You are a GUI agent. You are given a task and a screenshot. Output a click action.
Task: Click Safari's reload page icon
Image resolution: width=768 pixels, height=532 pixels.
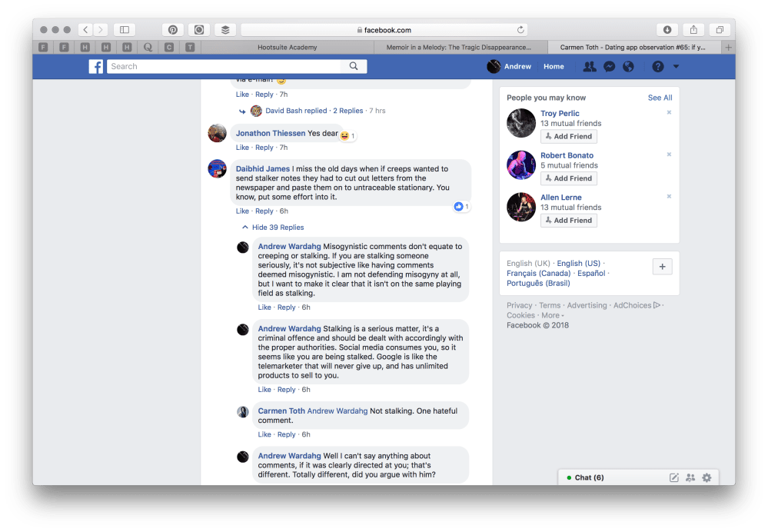(x=520, y=30)
